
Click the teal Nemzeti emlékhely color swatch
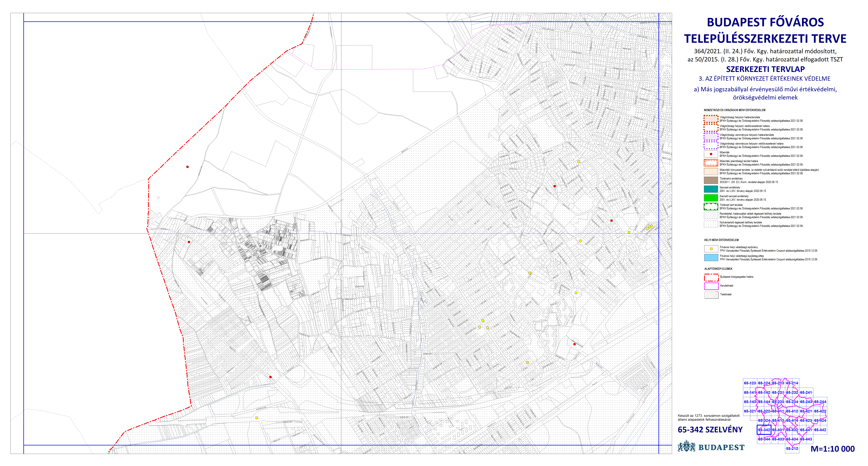click(711, 189)
